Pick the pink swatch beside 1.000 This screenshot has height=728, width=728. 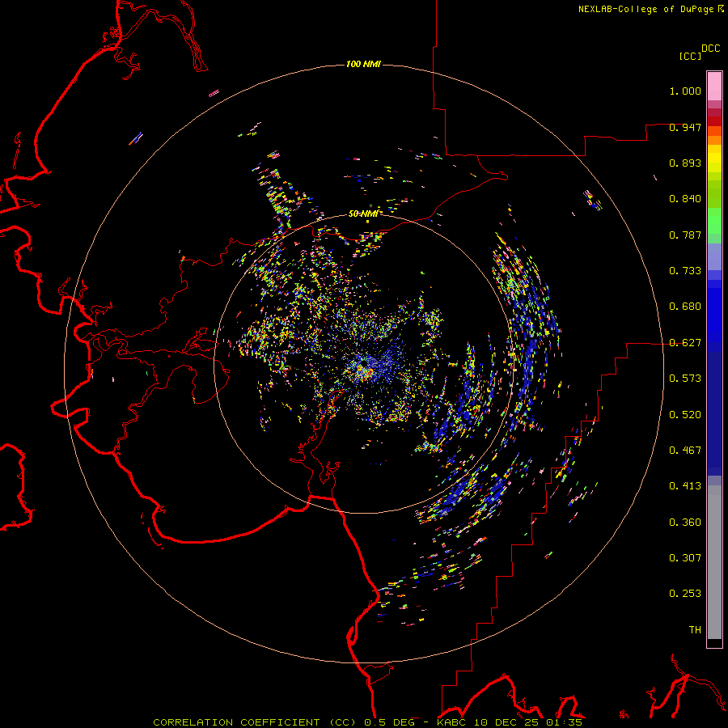pos(714,87)
